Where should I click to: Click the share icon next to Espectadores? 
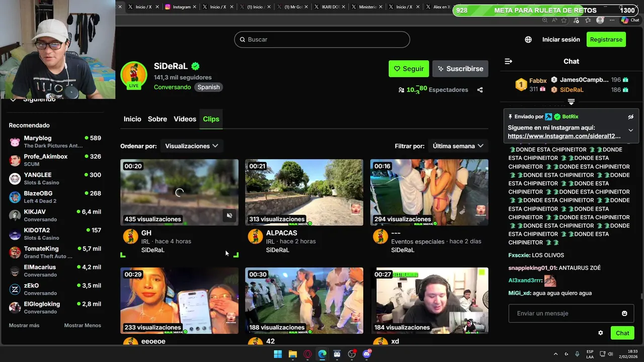(480, 90)
